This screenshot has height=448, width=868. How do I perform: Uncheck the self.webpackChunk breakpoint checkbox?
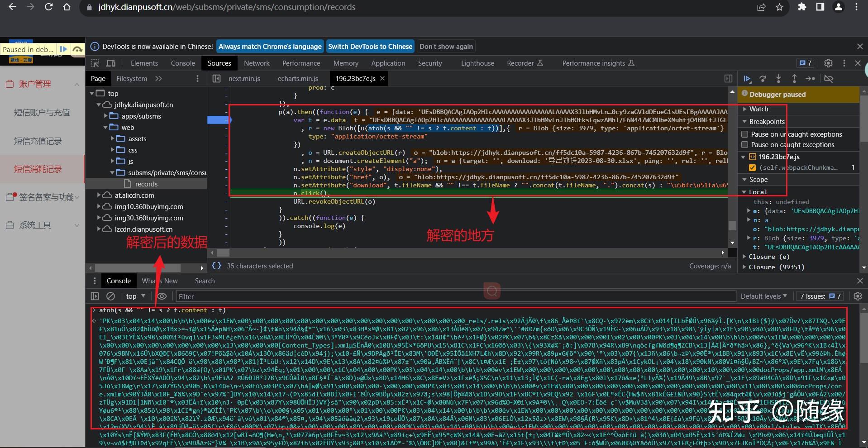[752, 167]
